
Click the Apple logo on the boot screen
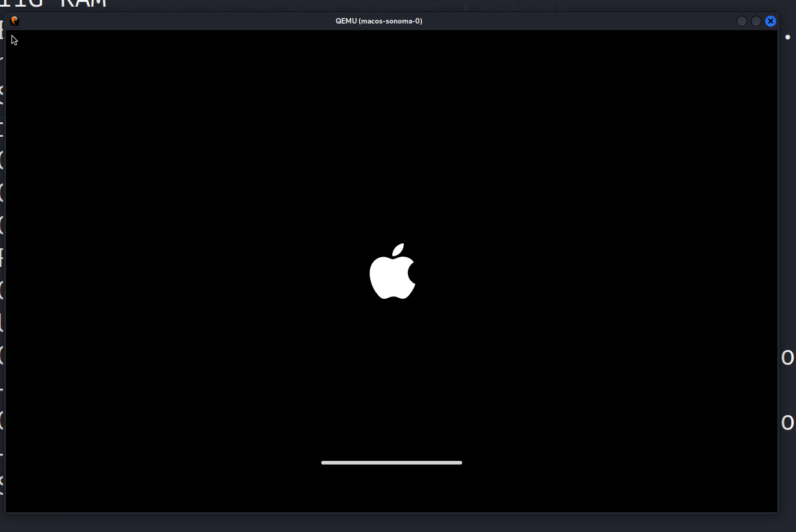tap(392, 271)
